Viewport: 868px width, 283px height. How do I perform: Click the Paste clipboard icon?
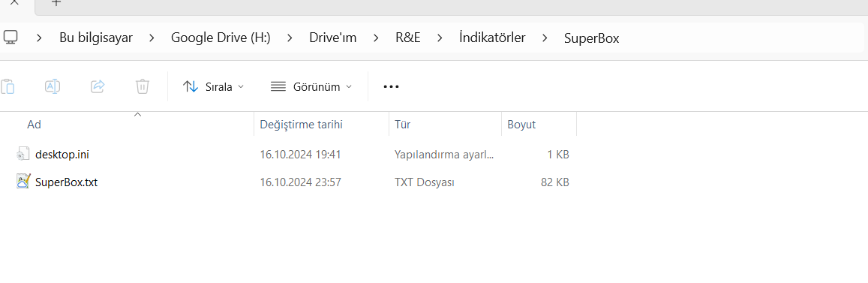(x=8, y=86)
